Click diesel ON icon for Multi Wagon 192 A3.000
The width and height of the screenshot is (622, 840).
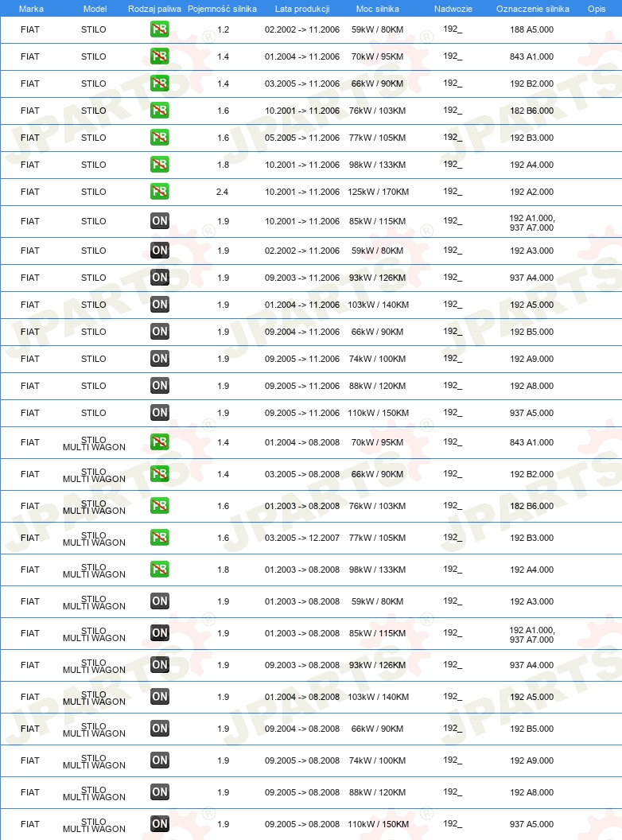(160, 601)
